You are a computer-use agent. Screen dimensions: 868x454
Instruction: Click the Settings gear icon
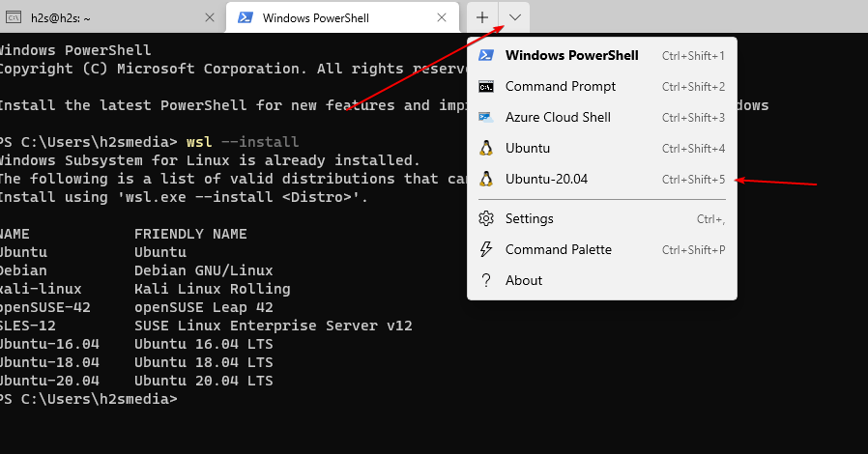coord(487,218)
